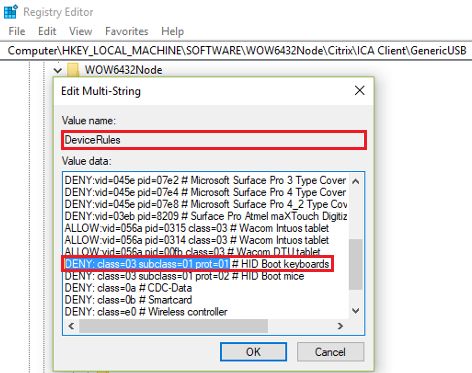472x373 pixels.
Task: Click the horizontal scrollbar left arrow
Action: click(x=71, y=326)
